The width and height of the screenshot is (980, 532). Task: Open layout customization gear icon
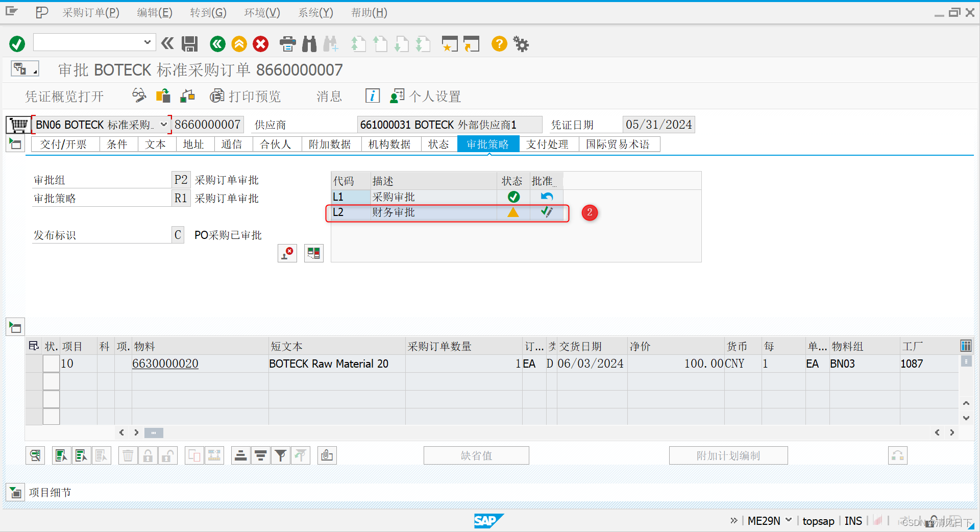521,44
